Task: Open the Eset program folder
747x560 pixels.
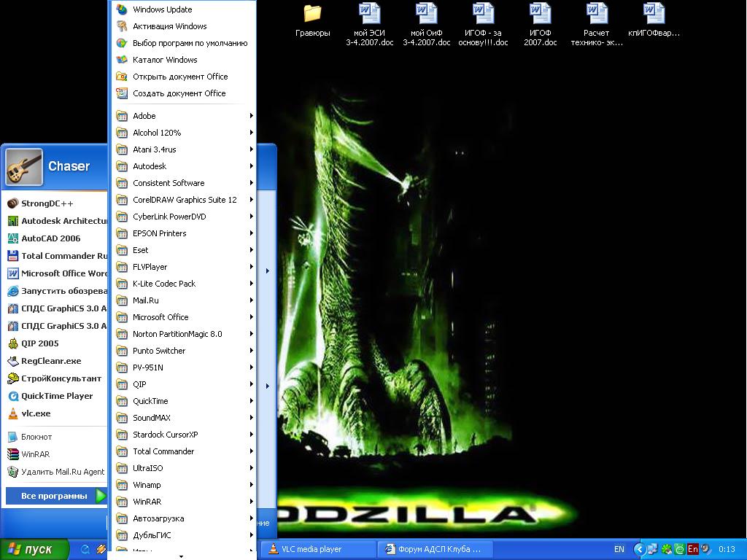Action: [183, 250]
